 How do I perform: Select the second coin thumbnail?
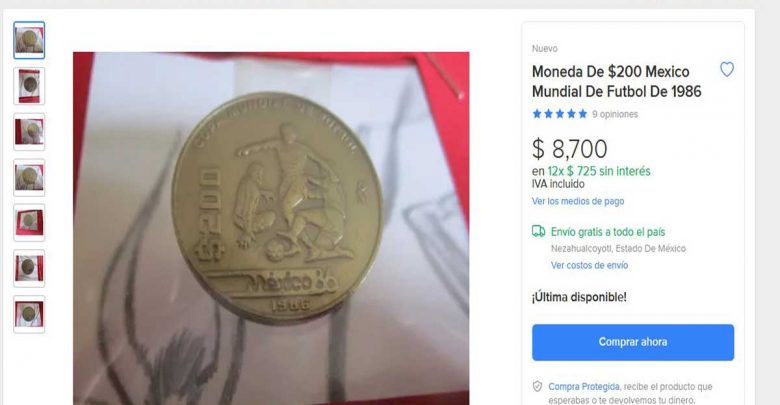[29, 86]
